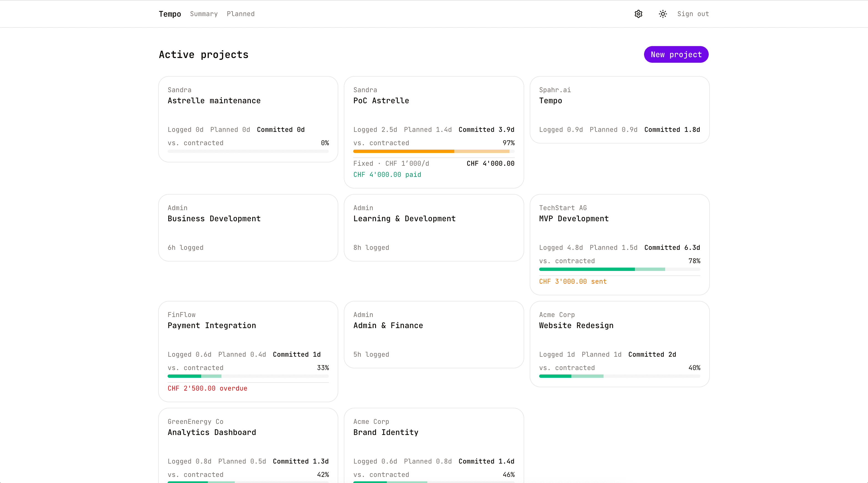
Task: Open settings via the gear icon
Action: 638,14
